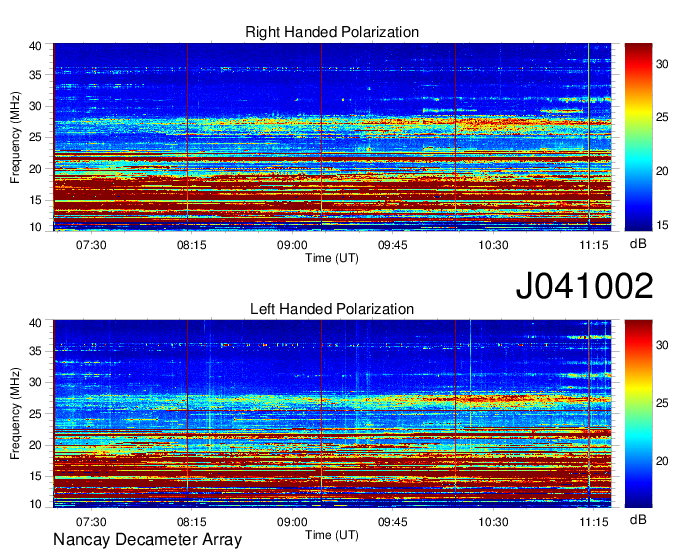Click the top colorbar at the 20 dB level
Image resolution: width=680 pixels, height=552 pixels.
[x=638, y=171]
